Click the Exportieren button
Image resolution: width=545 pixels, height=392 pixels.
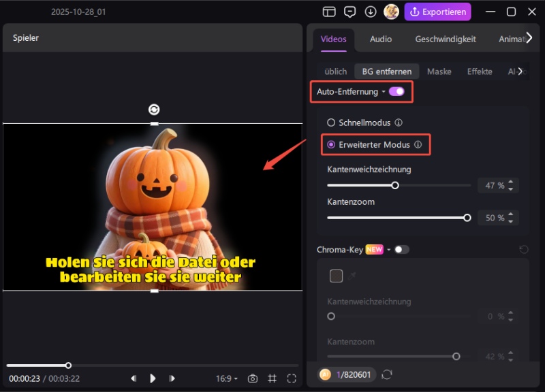pyautogui.click(x=437, y=12)
